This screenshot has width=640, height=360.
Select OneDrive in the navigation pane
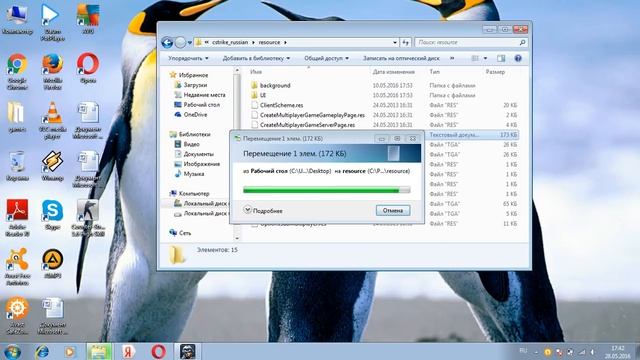[x=191, y=115]
